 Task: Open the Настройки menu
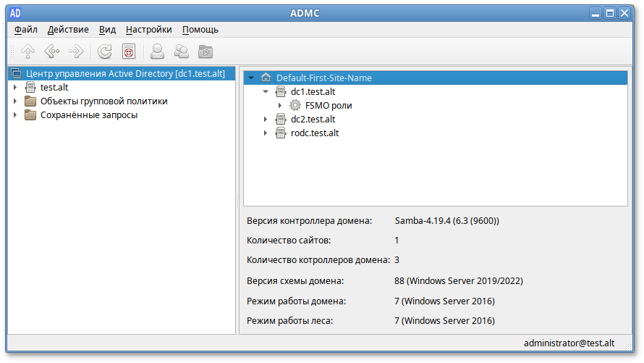click(x=148, y=30)
